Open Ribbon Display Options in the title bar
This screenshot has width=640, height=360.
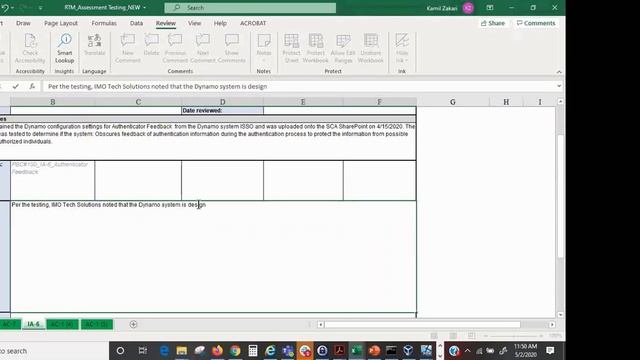pyautogui.click(x=490, y=8)
